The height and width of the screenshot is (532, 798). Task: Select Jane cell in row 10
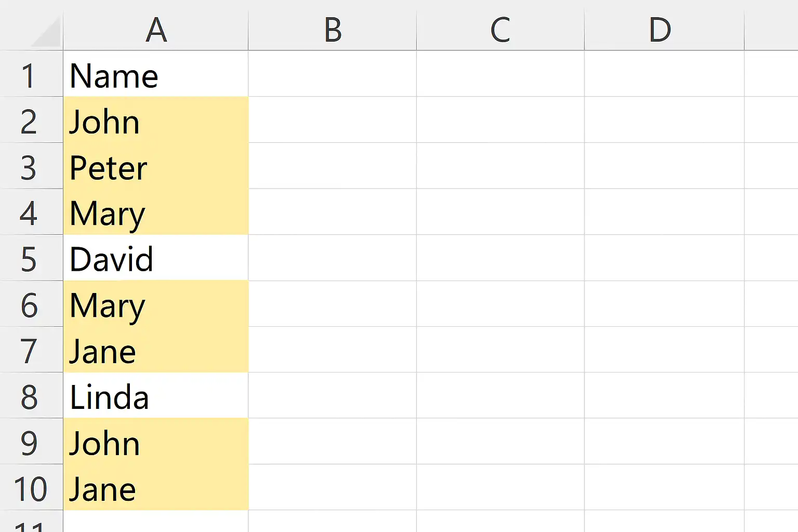[156, 488]
